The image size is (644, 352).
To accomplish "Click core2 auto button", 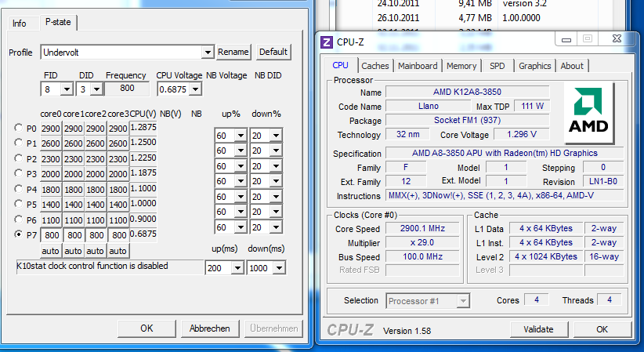I will click(96, 250).
